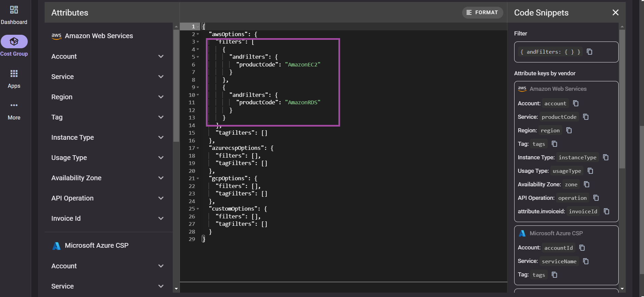This screenshot has width=644, height=297.
Task: Copy the AWS account attribute key
Action: (x=576, y=103)
